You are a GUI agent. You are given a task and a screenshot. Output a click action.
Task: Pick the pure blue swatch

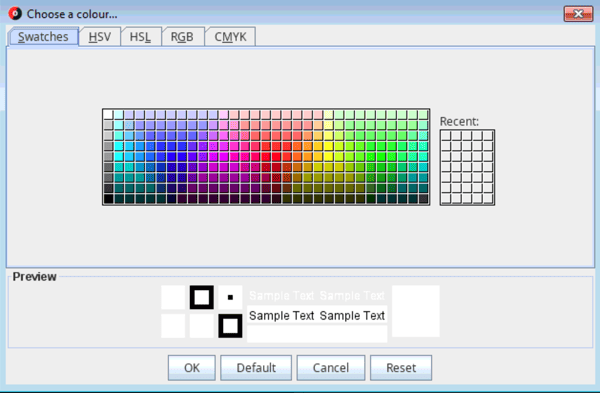[171, 157]
